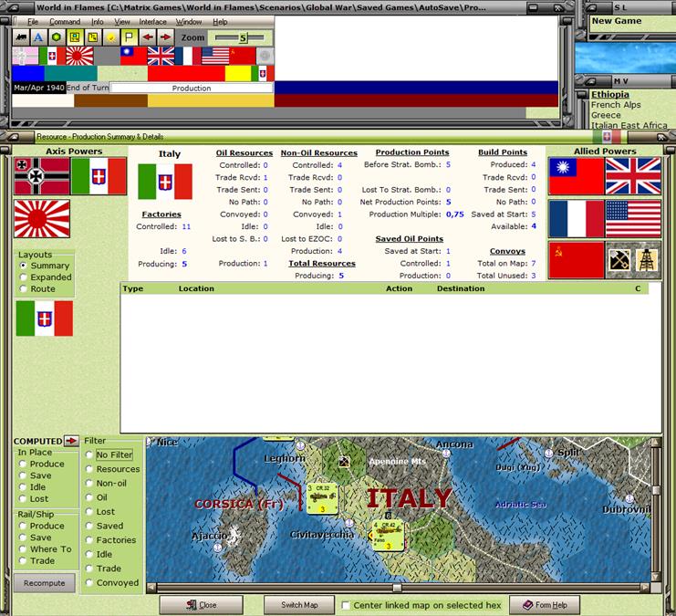676x616 pixels.
Task: Click the Japanese rising sun flag in the top toolbar
Action: click(79, 56)
